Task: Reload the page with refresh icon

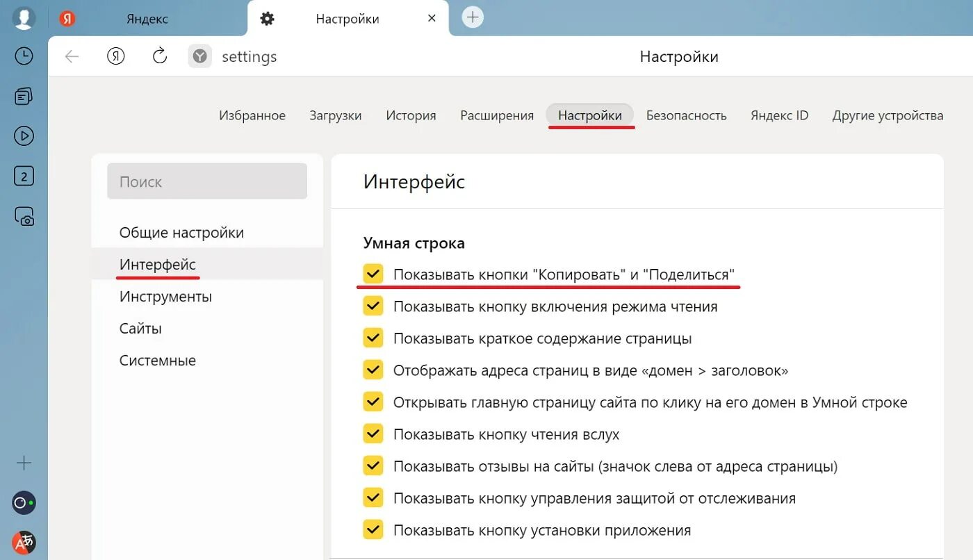Action: click(x=160, y=56)
